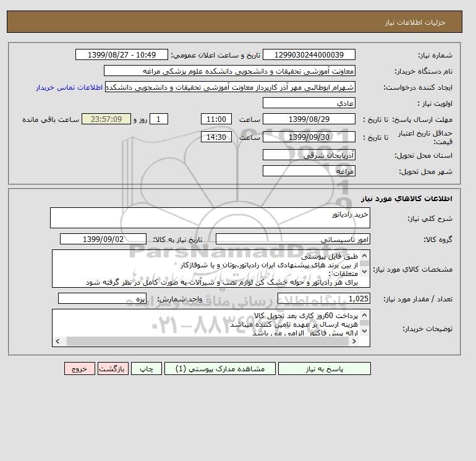Image resolution: width=476 pixels, height=461 pixels.
Task: Click the نام دستگاه خریدار field
Action: pos(229,71)
